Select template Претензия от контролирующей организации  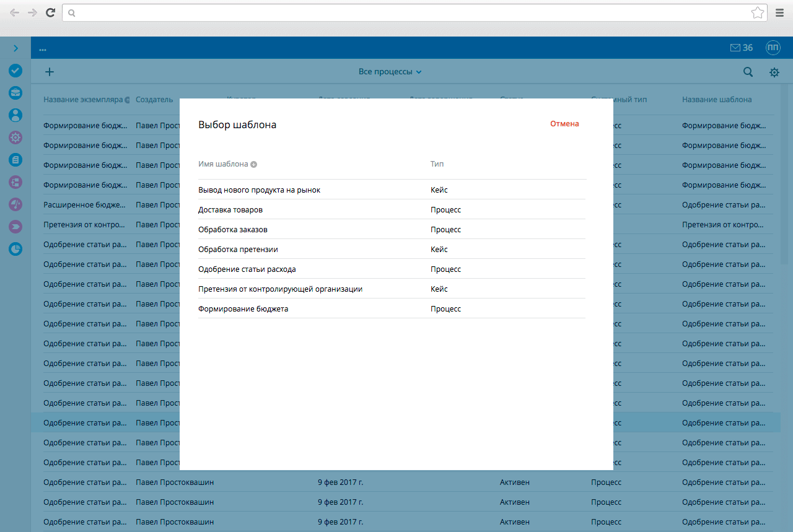pos(392,289)
